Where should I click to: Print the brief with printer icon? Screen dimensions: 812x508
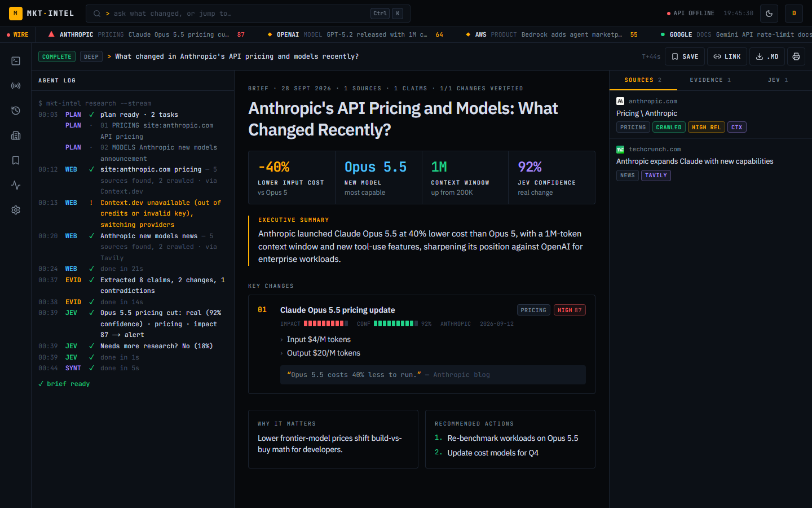click(x=796, y=56)
